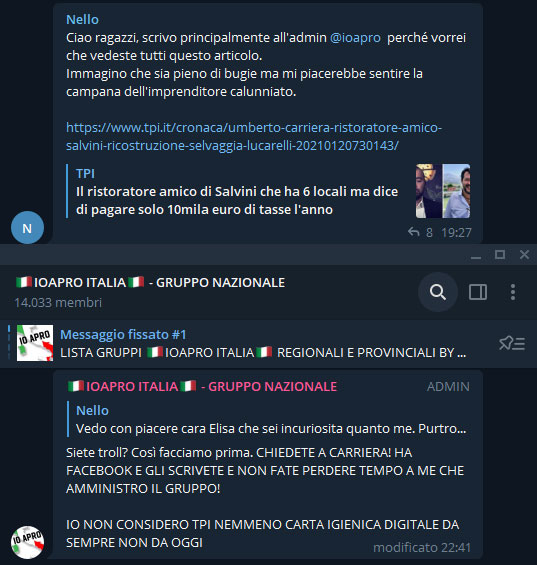Maximize the Telegram window
Screen dimensions: 537x565
500,255
